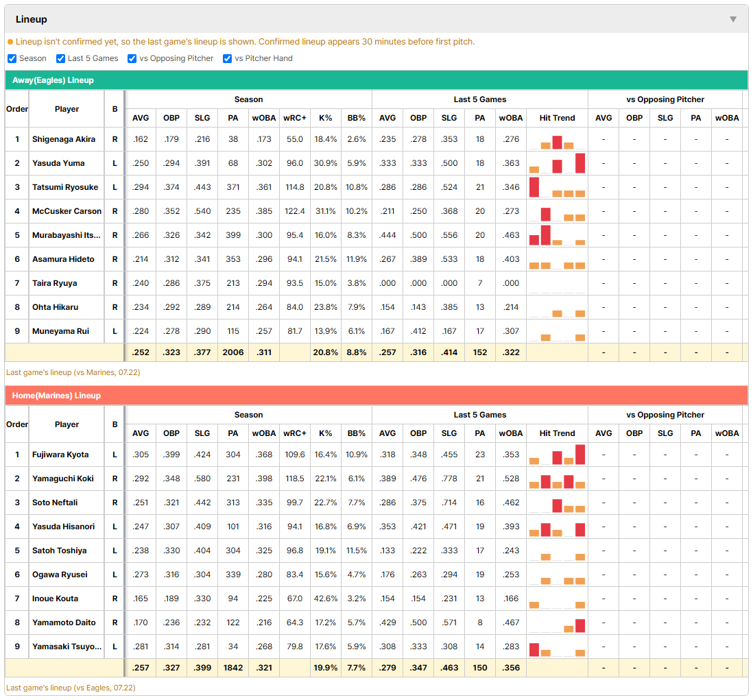The image size is (753, 700).
Task: Open Yasuda Yuma hit trend chart
Action: (x=557, y=163)
